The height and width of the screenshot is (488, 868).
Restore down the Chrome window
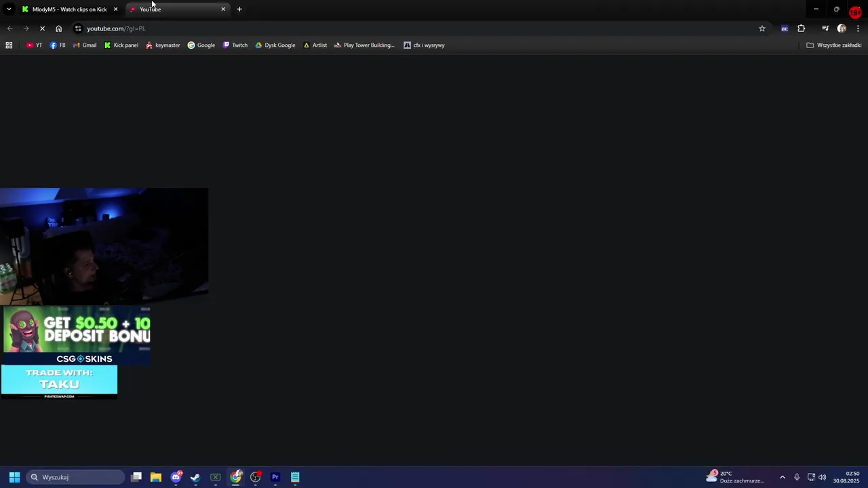(837, 9)
